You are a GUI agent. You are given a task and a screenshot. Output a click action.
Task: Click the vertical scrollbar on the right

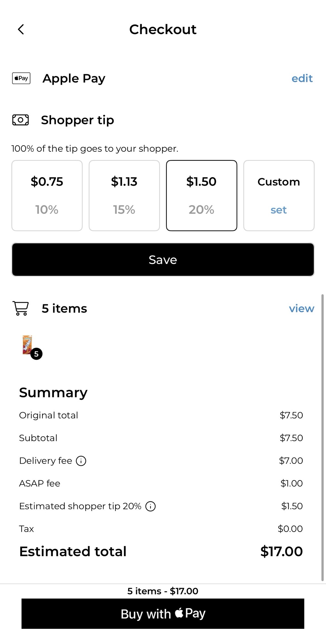tap(322, 437)
